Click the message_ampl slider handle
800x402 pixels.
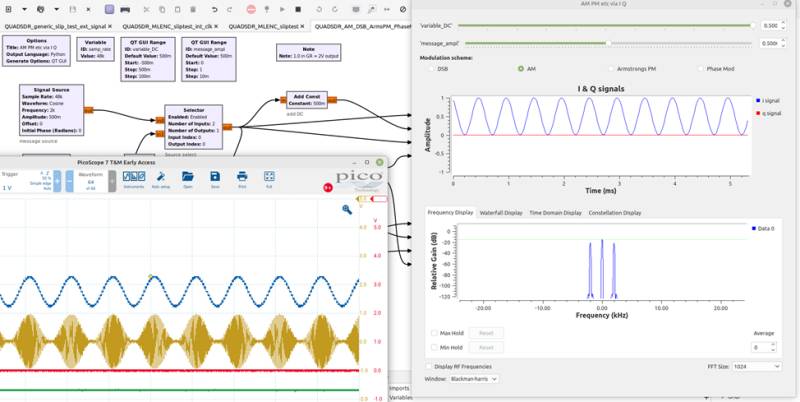coord(608,43)
